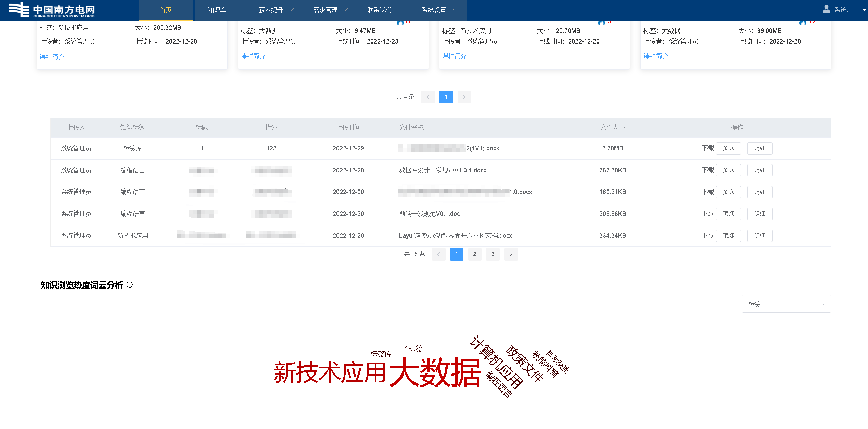Image resolution: width=868 pixels, height=429 pixels.
Task: Select the 2.70MB file size cell
Action: tap(613, 148)
